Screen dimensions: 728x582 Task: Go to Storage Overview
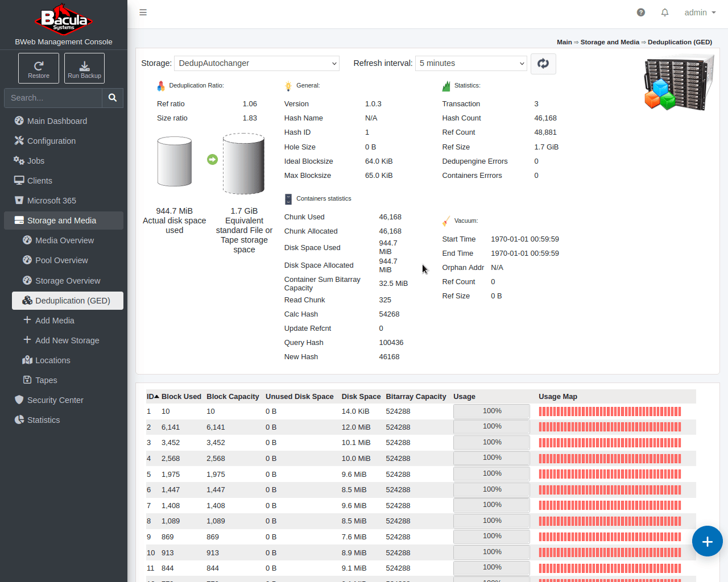coord(68,281)
